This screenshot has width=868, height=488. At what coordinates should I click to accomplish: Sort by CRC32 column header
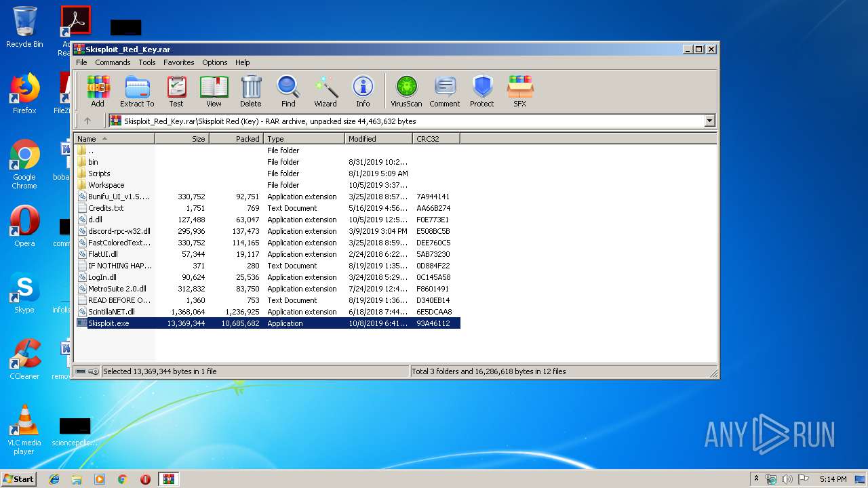coord(436,139)
